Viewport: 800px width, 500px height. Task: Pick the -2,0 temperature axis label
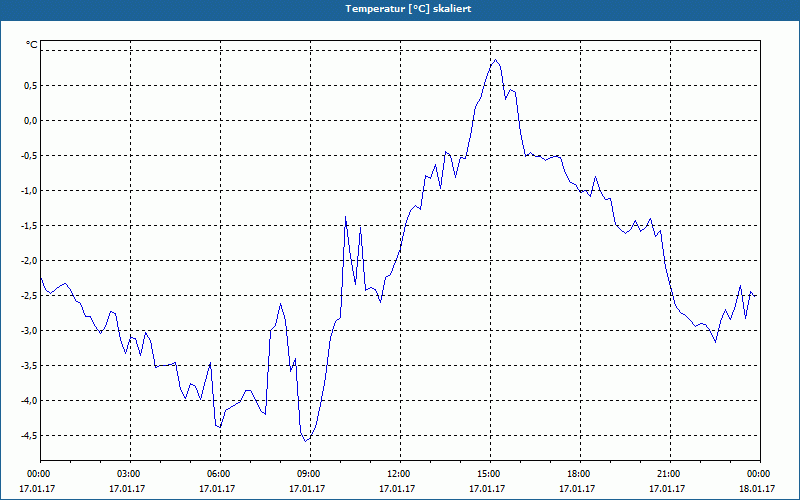pyautogui.click(x=29, y=261)
